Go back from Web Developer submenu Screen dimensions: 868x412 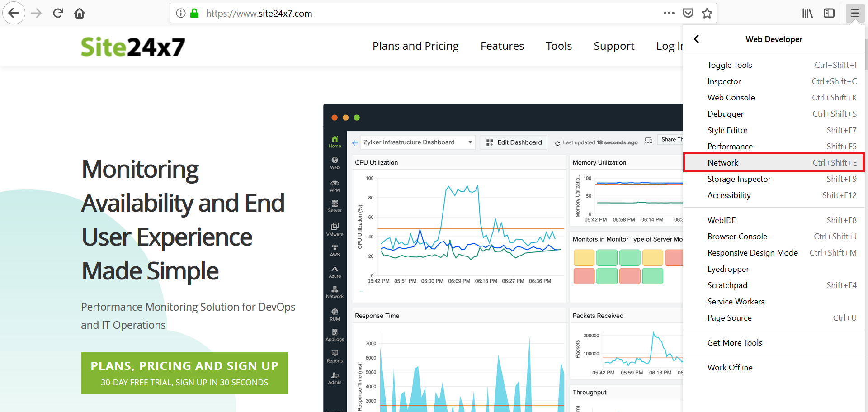(x=697, y=39)
